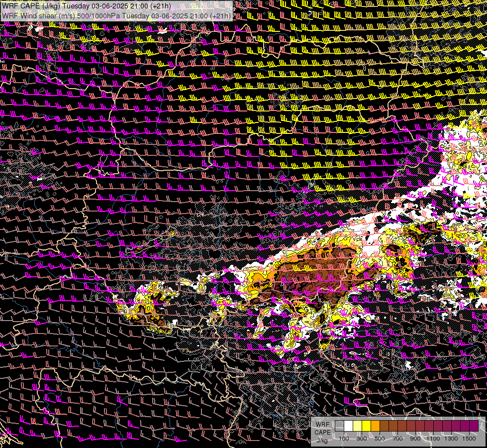Screen dimensions: 487x448
Task: Choose the orange legend swatch
Action: [x=375, y=426]
